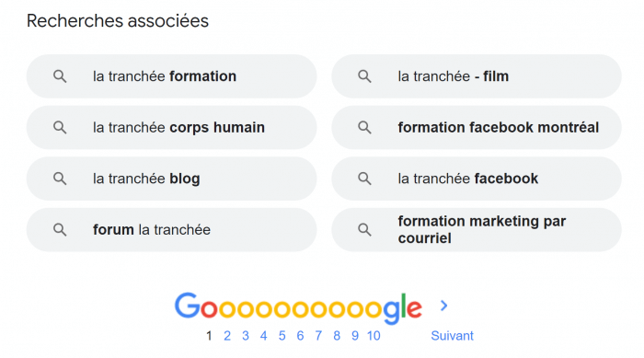The height and width of the screenshot is (358, 644).
Task: Open 'forum la tranchée' related search
Action: pos(172,230)
